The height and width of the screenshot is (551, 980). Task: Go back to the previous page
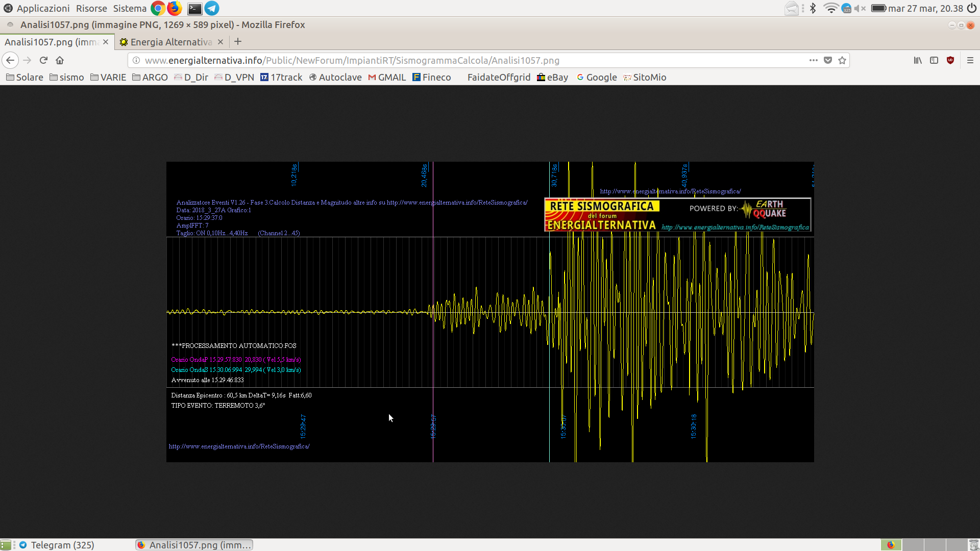(x=10, y=60)
